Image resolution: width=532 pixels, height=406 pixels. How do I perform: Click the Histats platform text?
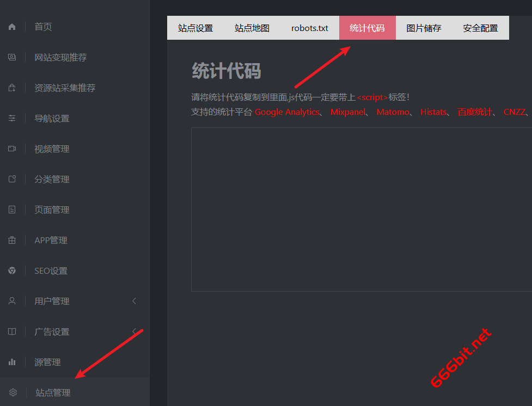pyautogui.click(x=433, y=112)
